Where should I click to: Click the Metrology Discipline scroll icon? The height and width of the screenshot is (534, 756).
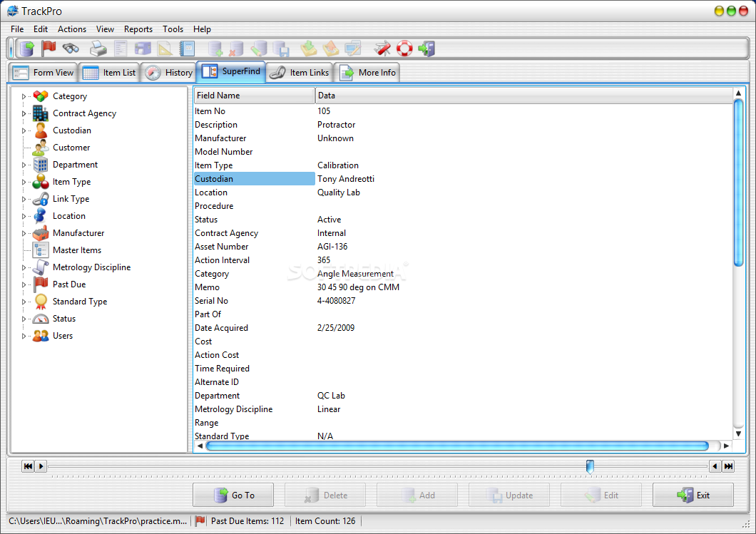pyautogui.click(x=41, y=267)
